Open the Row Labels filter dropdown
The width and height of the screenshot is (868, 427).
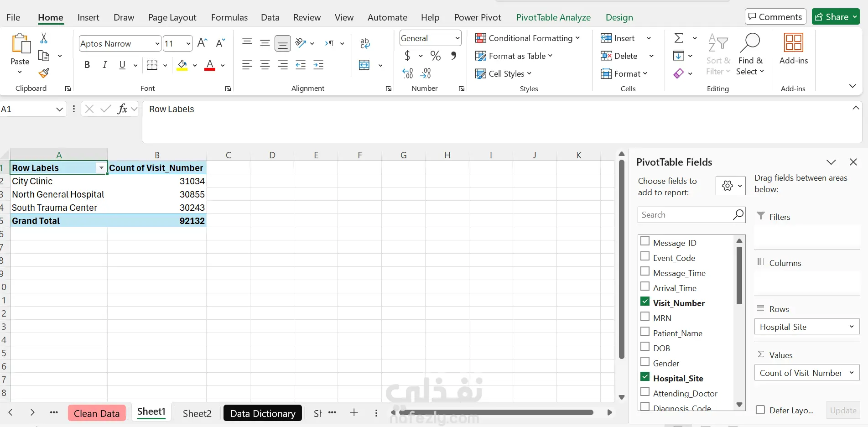[101, 168]
